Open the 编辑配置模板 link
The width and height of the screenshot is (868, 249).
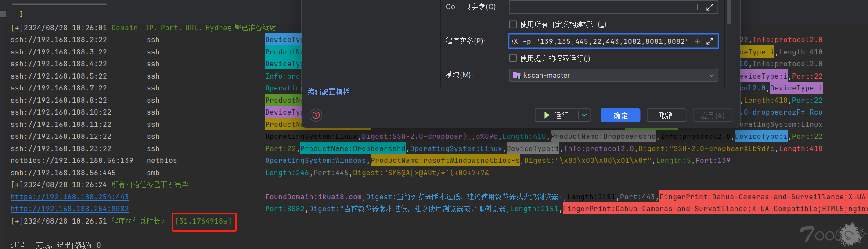(x=331, y=92)
